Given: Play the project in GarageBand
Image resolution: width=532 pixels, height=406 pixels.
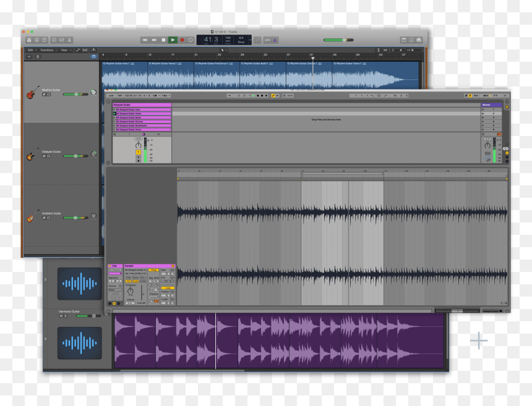Looking at the screenshot, I should click(x=173, y=40).
